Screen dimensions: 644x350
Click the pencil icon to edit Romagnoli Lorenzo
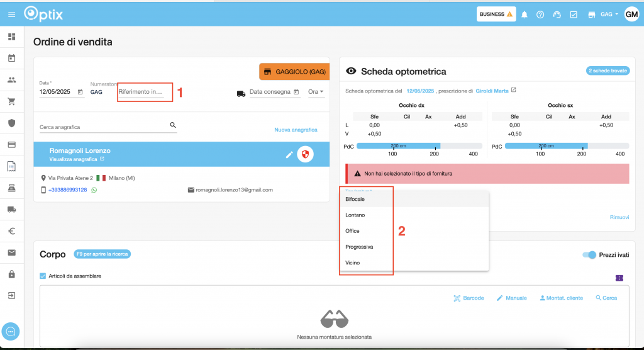click(x=289, y=154)
